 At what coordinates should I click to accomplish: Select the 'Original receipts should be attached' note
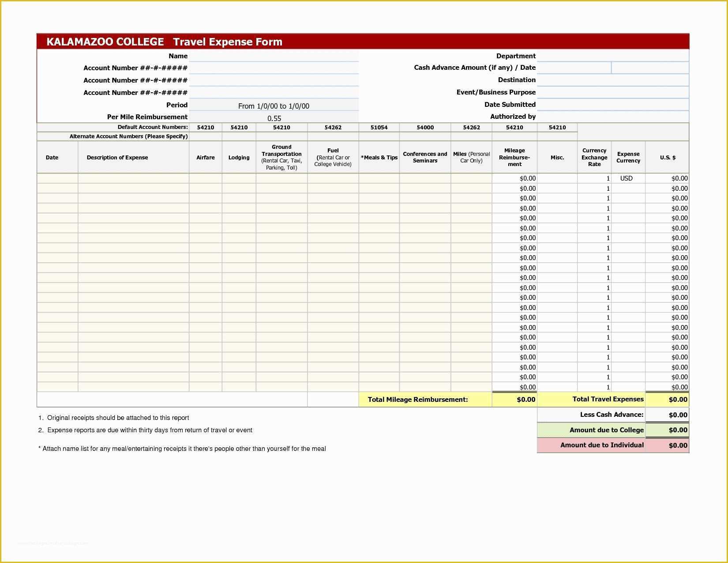point(114,418)
